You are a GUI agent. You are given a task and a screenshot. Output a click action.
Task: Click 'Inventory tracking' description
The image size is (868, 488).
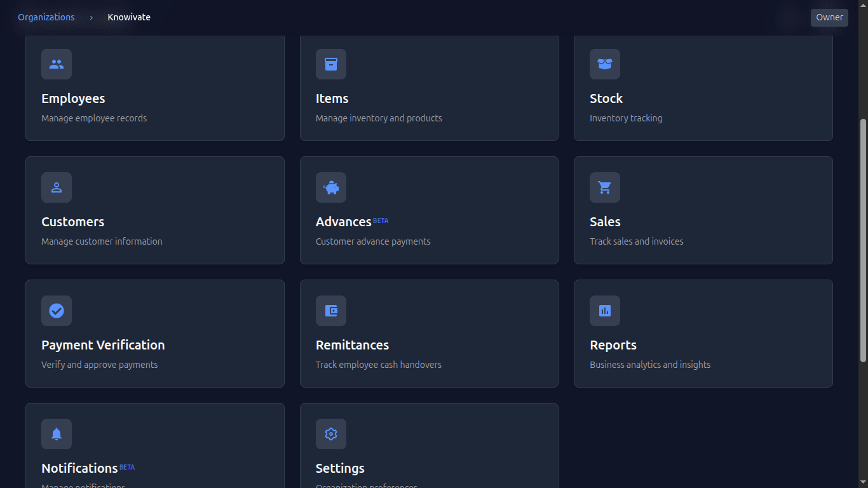[x=626, y=118]
